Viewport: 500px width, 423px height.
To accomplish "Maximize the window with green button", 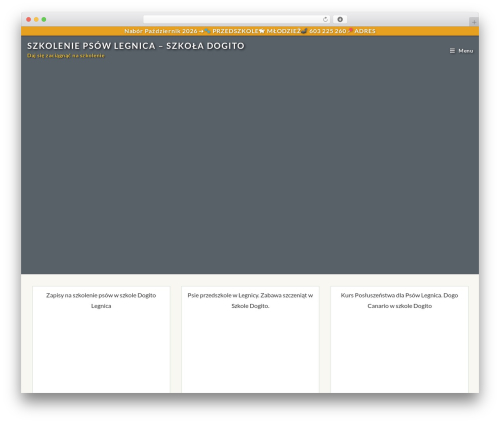I will [44, 19].
